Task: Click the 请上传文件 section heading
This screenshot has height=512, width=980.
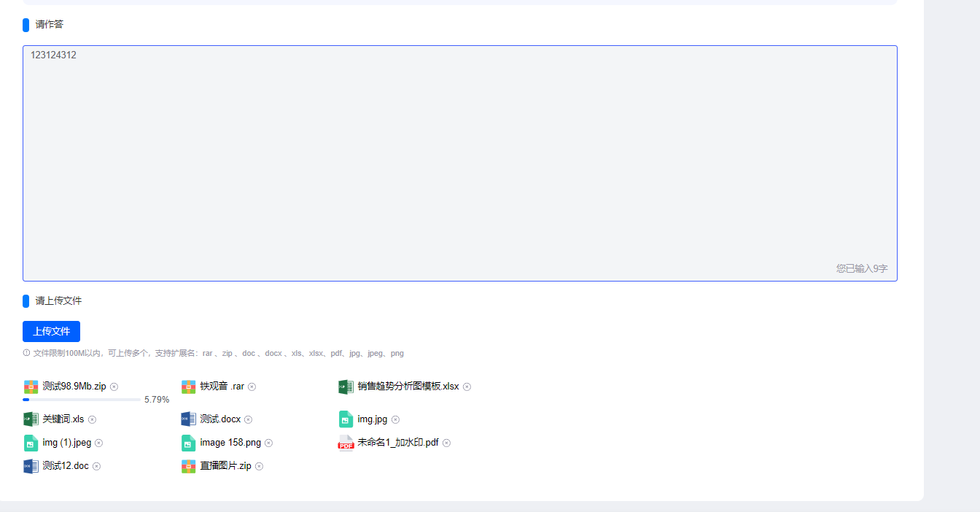Action: tap(58, 300)
